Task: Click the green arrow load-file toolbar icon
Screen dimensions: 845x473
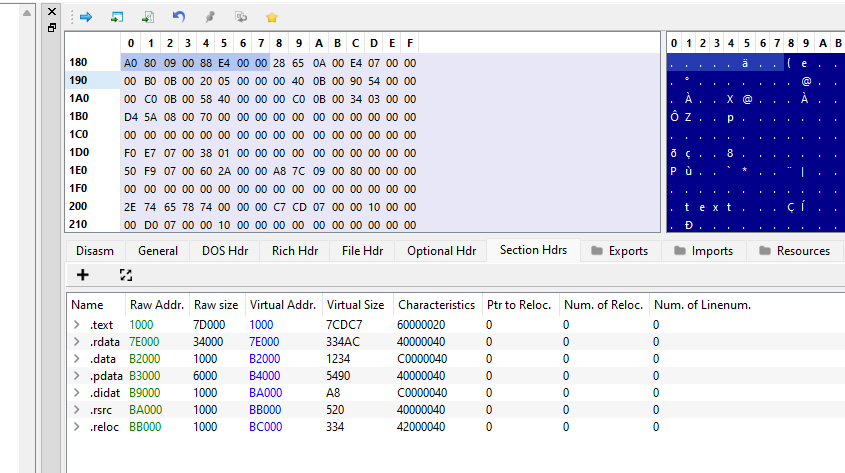Action: coord(116,17)
